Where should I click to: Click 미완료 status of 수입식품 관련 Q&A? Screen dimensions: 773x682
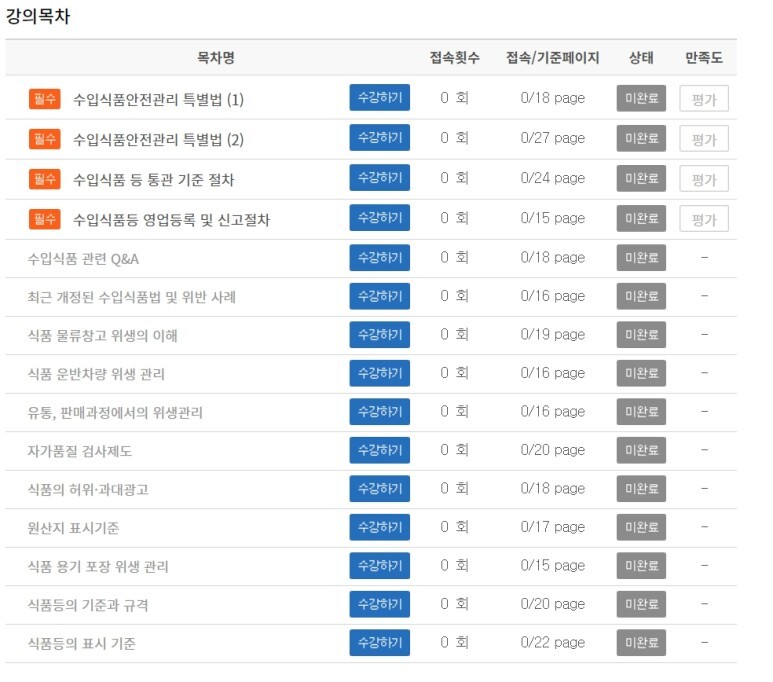coord(641,257)
